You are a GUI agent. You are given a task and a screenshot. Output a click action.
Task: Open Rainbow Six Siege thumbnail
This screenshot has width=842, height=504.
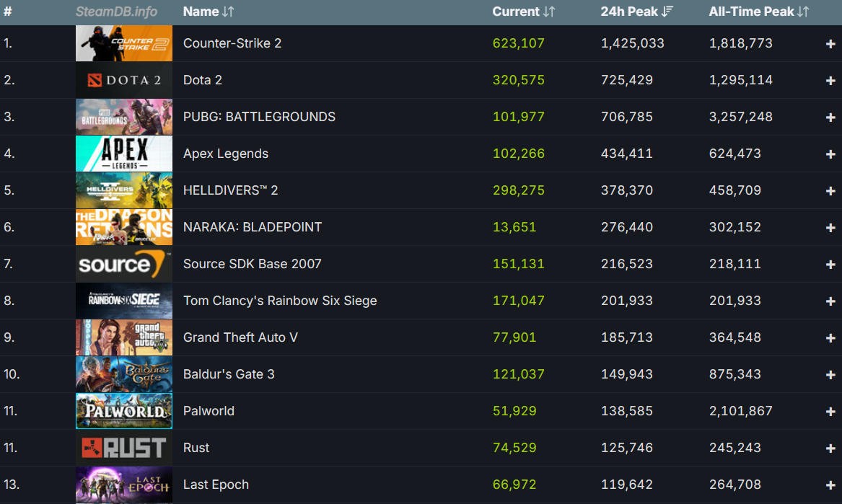click(x=124, y=301)
